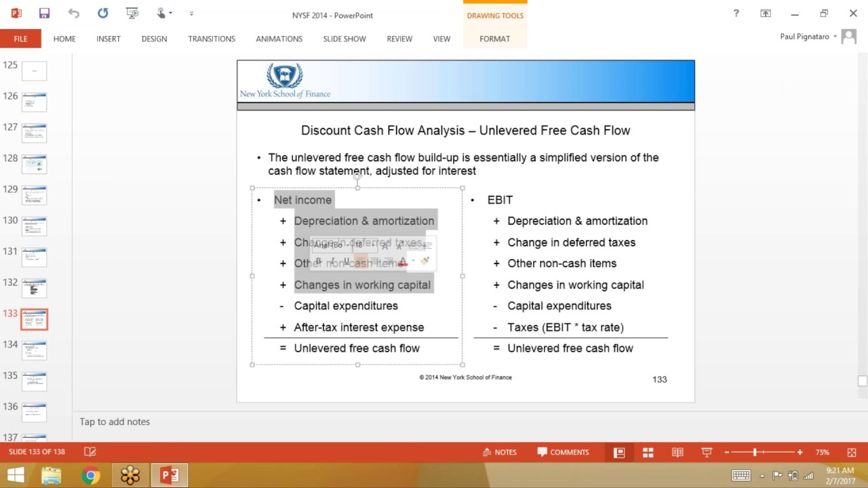The width and height of the screenshot is (868, 488).
Task: Click the Format Painter brush icon
Action: coord(425,262)
